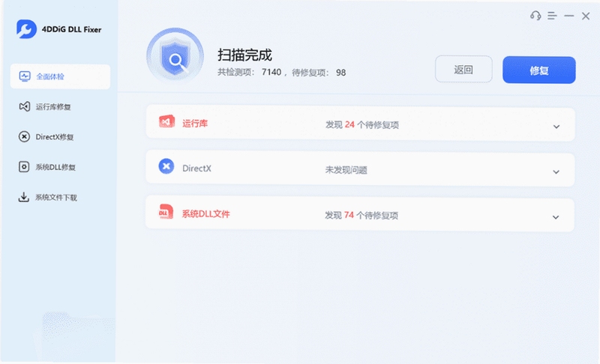The width and height of the screenshot is (600, 364).
Task: Click the 全面体检 monitor icon
Action: tap(25, 76)
